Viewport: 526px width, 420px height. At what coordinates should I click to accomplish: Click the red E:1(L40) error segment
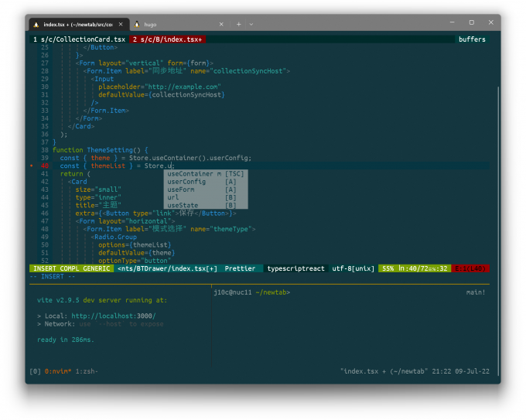[470, 268]
